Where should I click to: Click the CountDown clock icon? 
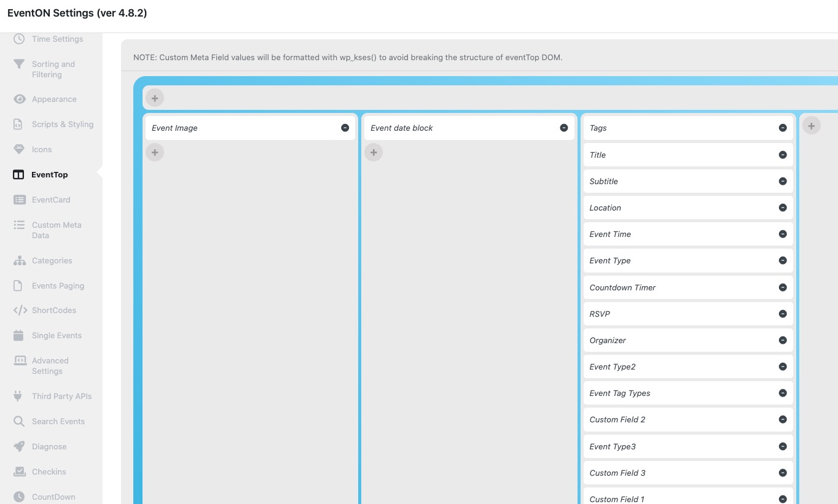tap(19, 497)
